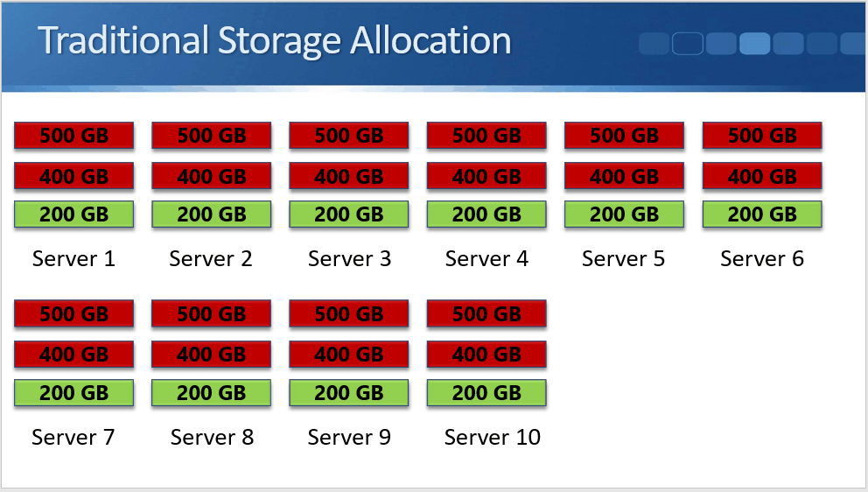Click the brightest square in header decoration
868x492 pixels.
[x=754, y=44]
